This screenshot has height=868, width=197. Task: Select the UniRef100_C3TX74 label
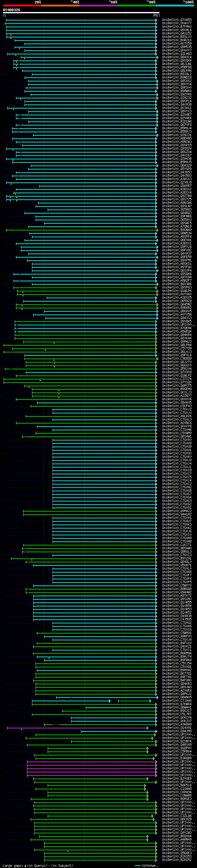pos(177,379)
